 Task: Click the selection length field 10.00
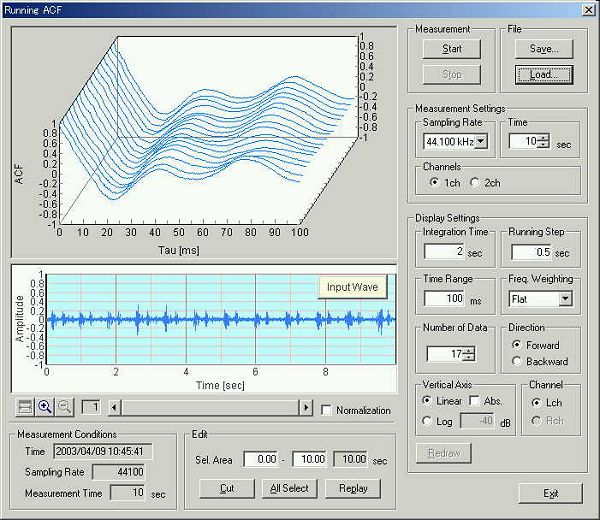351,459
